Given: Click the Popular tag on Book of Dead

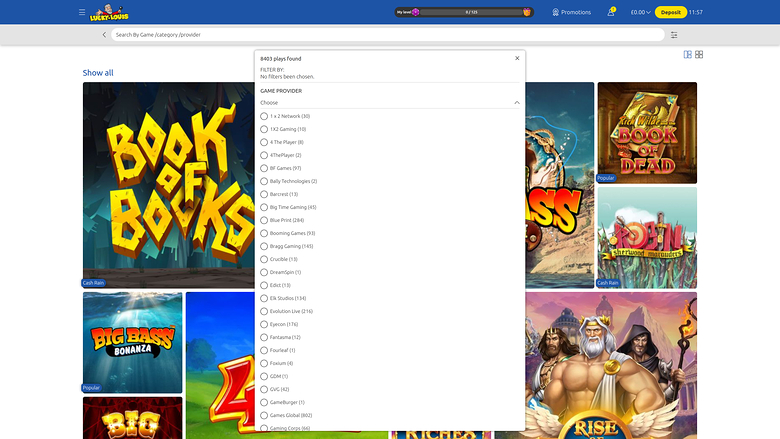Looking at the screenshot, I should coord(606,178).
